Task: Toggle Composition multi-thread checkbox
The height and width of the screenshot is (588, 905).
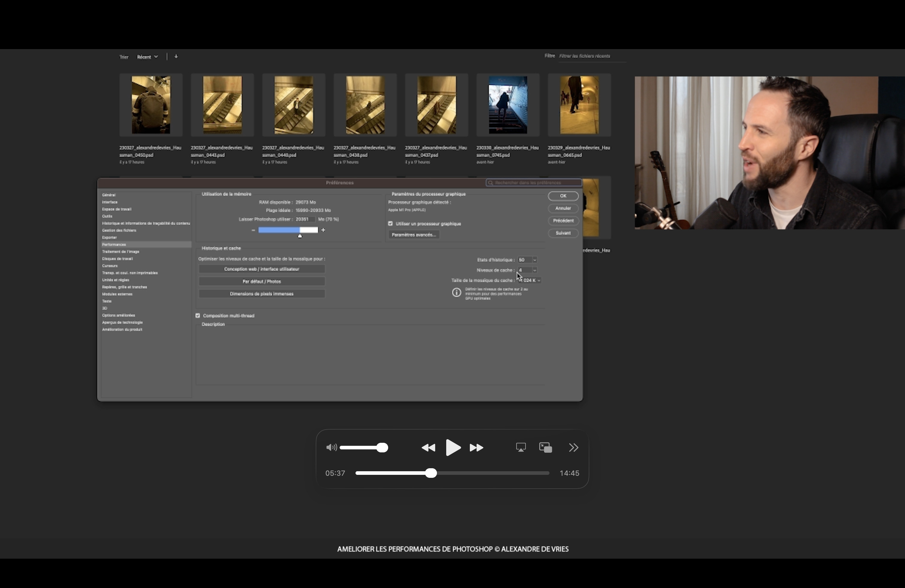Action: pyautogui.click(x=198, y=316)
